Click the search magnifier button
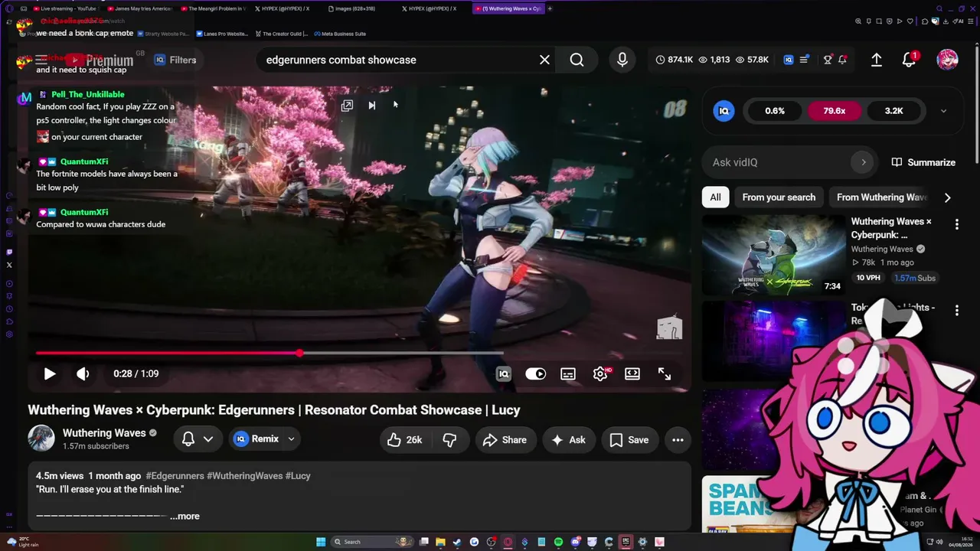This screenshot has height=551, width=980. point(577,60)
